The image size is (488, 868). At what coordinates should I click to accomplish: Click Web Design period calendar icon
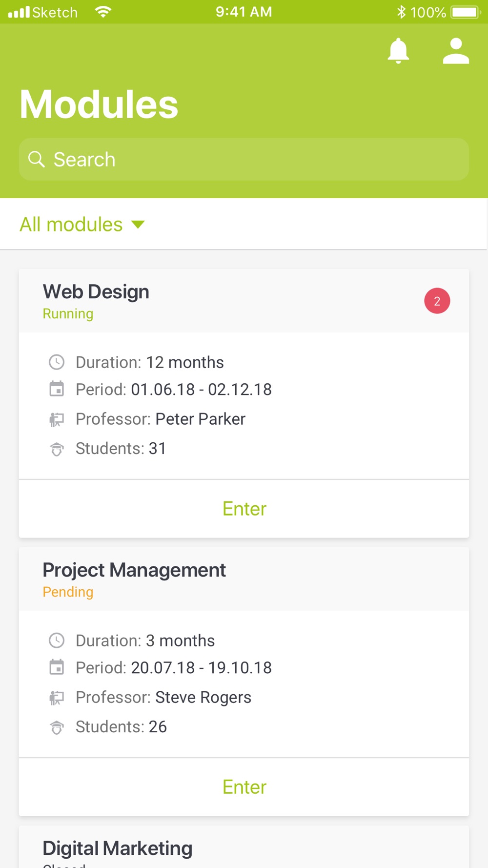(57, 389)
